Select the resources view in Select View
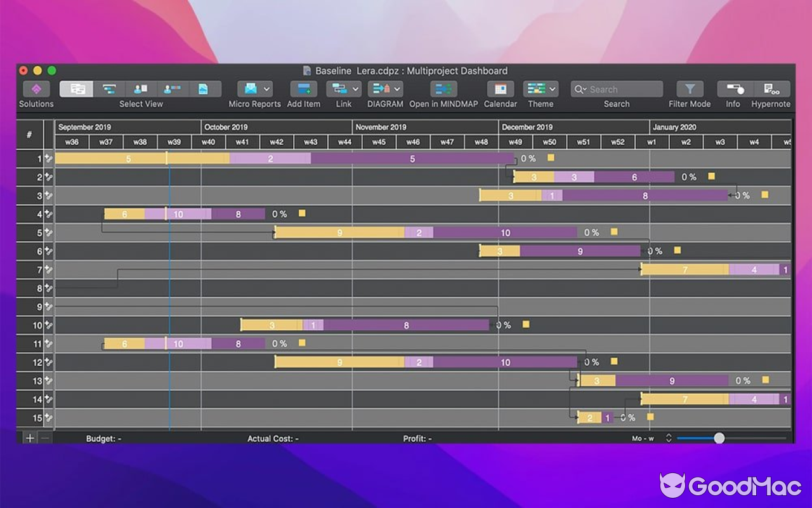This screenshot has width=812, height=508. [141, 89]
